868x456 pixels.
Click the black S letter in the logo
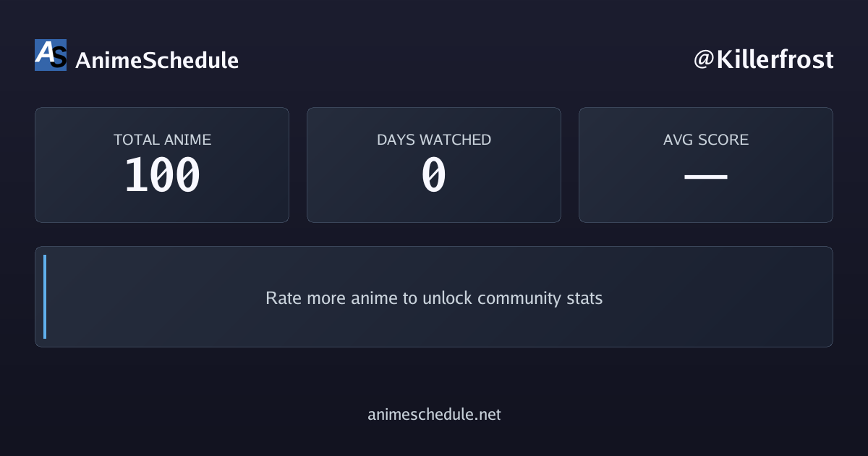click(x=59, y=57)
